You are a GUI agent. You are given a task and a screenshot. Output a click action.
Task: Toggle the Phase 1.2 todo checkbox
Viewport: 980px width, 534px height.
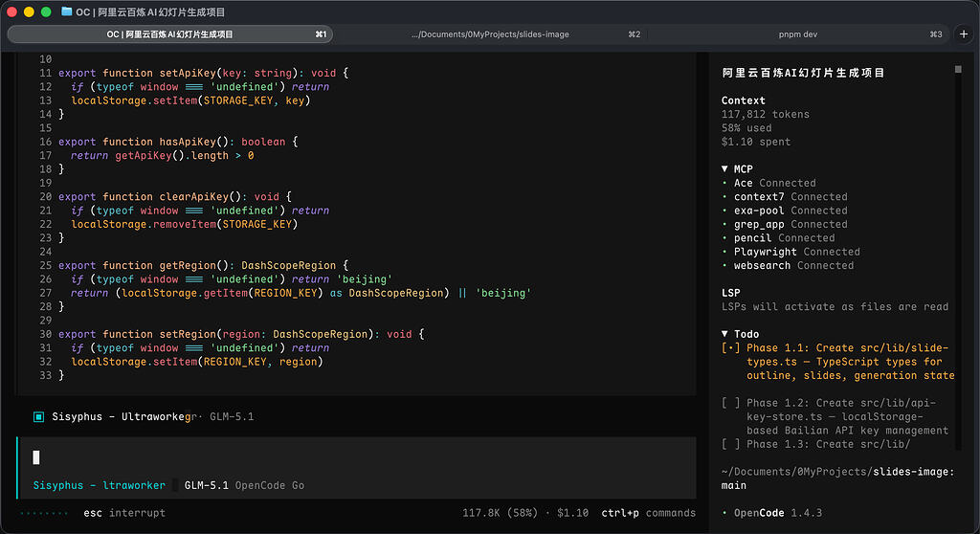pos(730,403)
